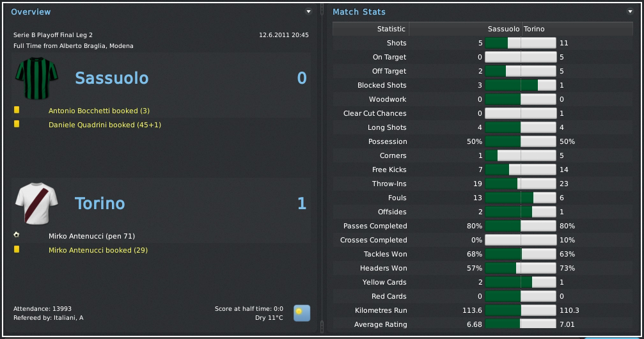Click the Statistic column header
This screenshot has height=339, width=644.
coord(391,29)
